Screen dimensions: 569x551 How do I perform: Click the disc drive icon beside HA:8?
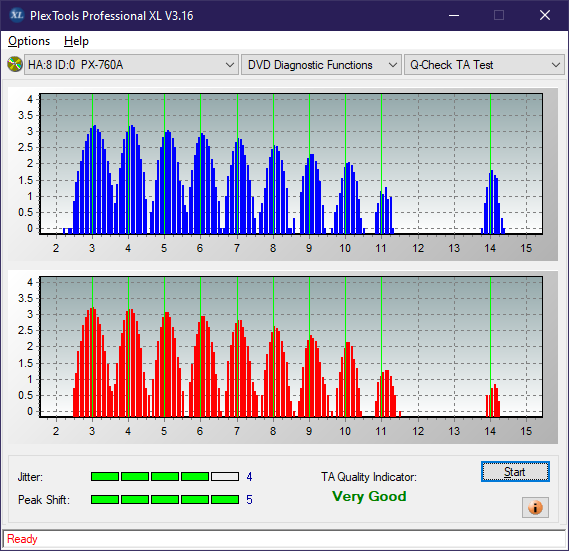point(15,64)
